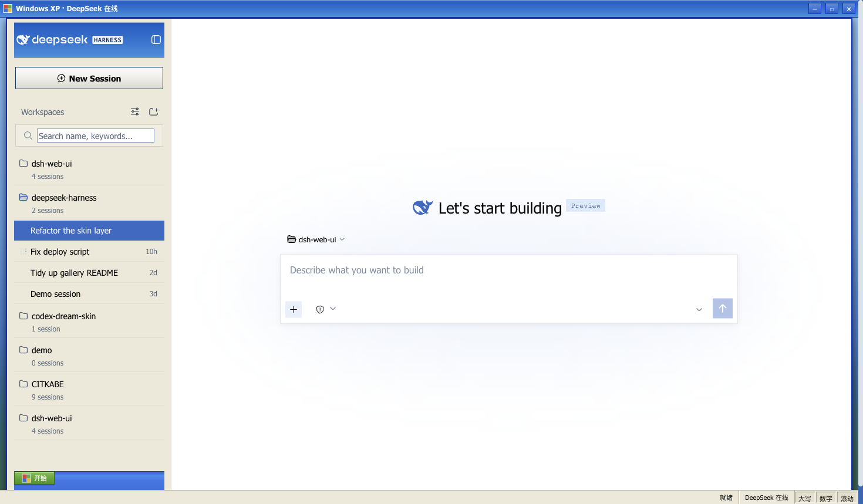Click the whale logo next to Let's start building
The height and width of the screenshot is (504, 863).
pyautogui.click(x=423, y=207)
